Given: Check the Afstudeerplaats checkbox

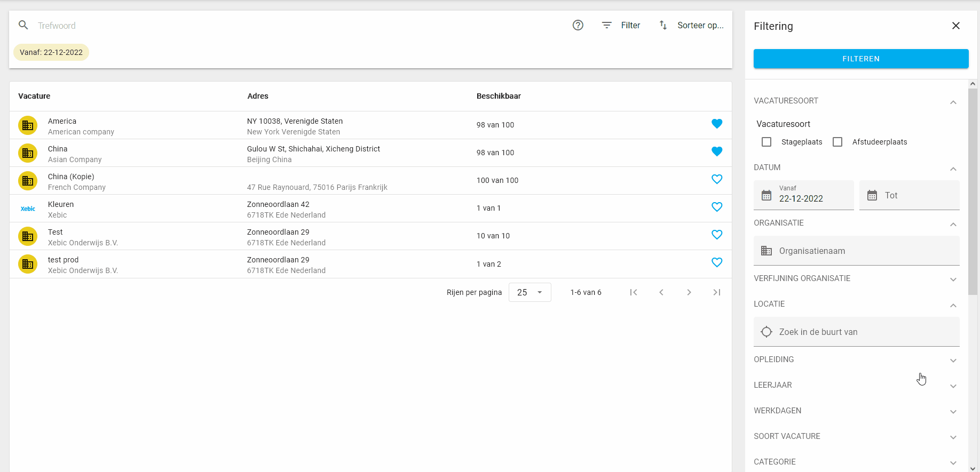Looking at the screenshot, I should coord(837,142).
